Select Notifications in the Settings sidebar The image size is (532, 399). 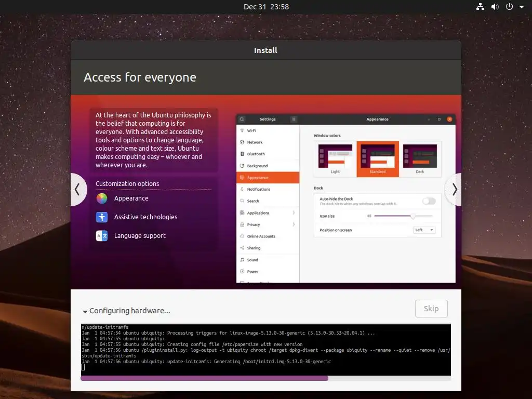(268, 189)
